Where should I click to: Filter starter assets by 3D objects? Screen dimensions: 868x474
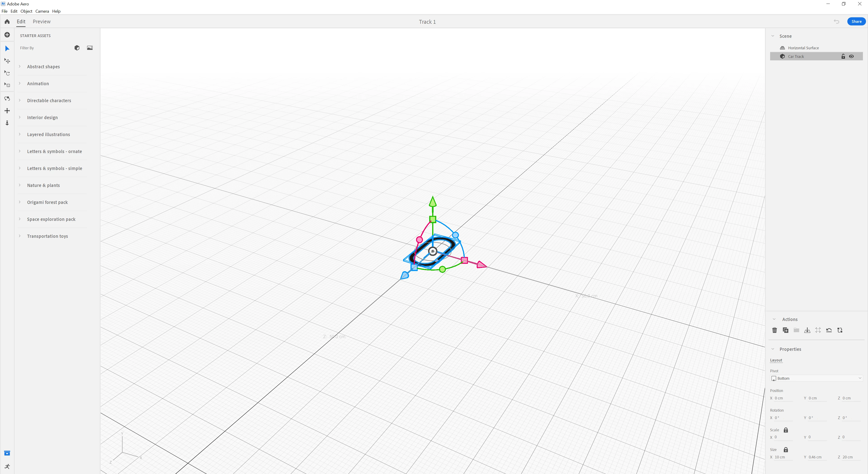click(x=77, y=48)
